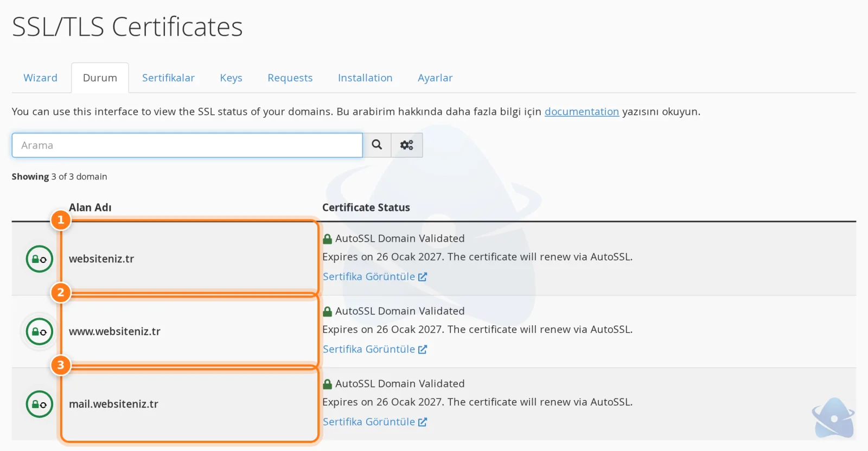
Task: Open Sertifika Görüntüle for mail.websiteniz.tr
Action: (375, 422)
